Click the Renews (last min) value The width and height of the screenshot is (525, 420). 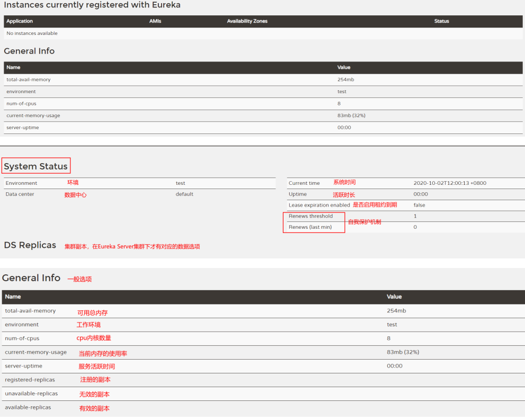(x=415, y=227)
